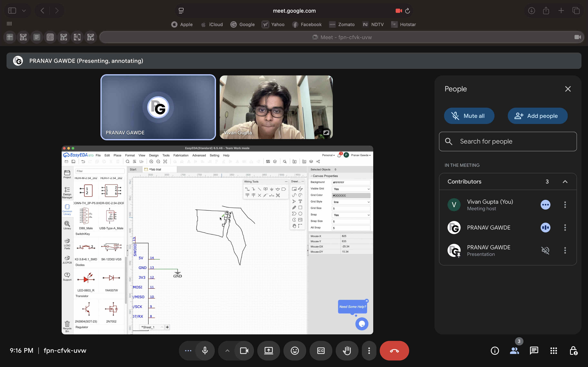Open meeting details info icon
This screenshot has height=367, width=588.
click(495, 350)
